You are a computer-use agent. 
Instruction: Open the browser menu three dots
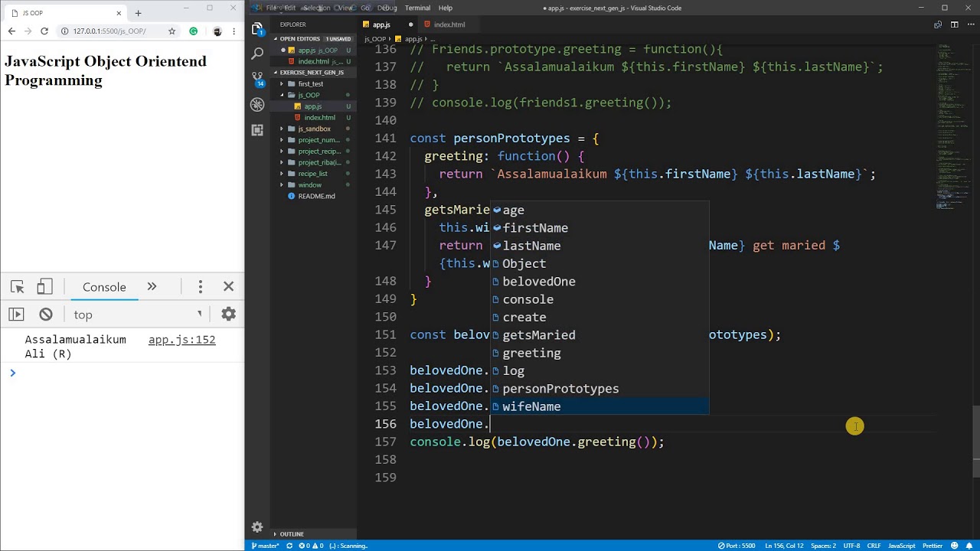235,31
